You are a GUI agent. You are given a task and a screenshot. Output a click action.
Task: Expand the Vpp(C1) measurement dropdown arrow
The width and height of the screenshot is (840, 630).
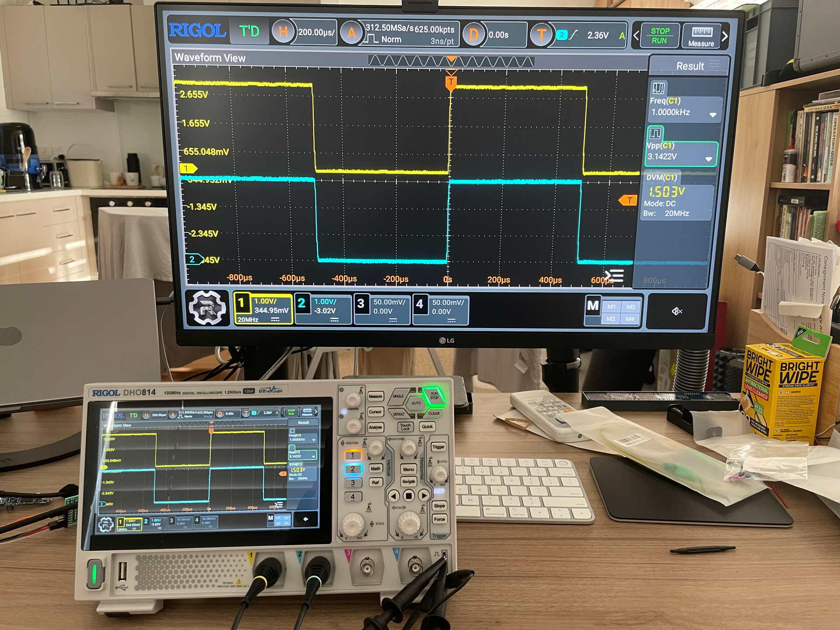click(709, 159)
